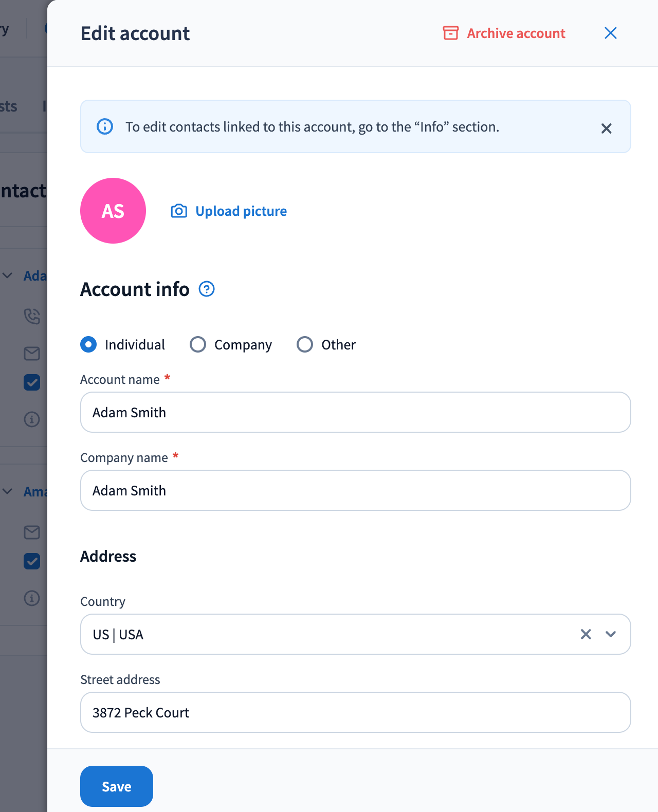The image size is (658, 812).
Task: Click the Upload picture link
Action: click(241, 211)
